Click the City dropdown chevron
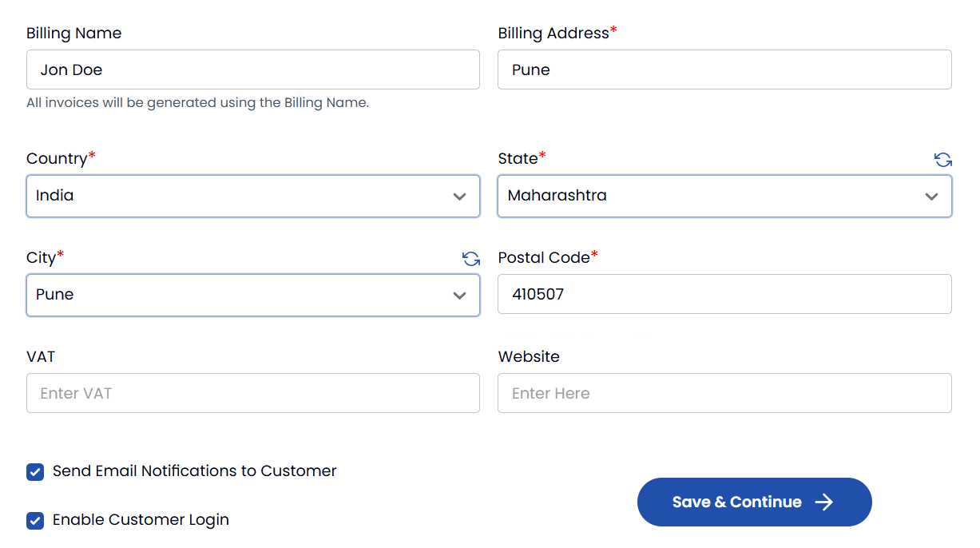This screenshot has width=980, height=548. pyautogui.click(x=459, y=295)
